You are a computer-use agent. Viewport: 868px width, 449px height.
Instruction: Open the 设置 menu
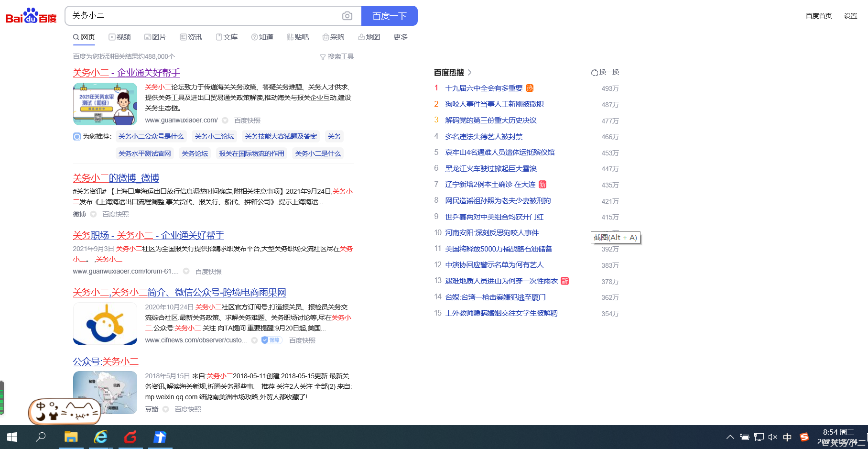click(850, 16)
